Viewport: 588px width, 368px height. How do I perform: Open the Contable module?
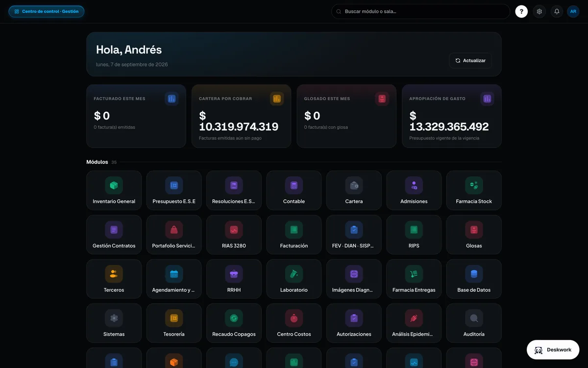(x=294, y=190)
